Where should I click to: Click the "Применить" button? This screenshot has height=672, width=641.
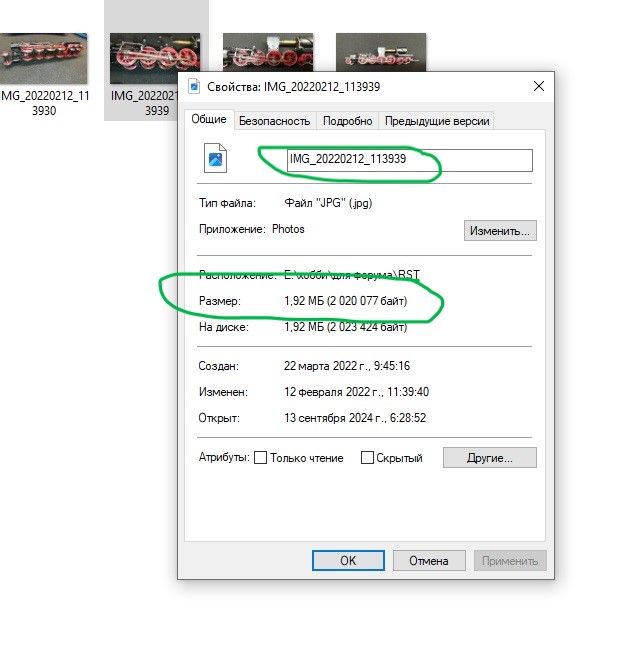(x=510, y=560)
